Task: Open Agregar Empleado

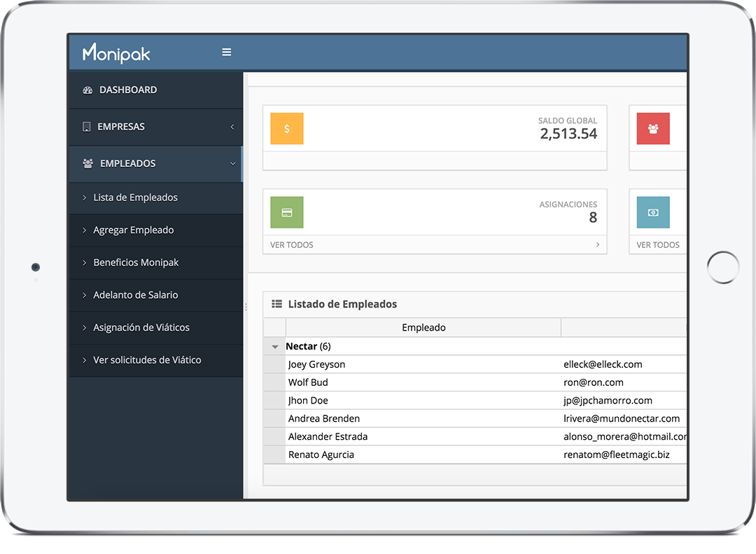Action: 155,230
